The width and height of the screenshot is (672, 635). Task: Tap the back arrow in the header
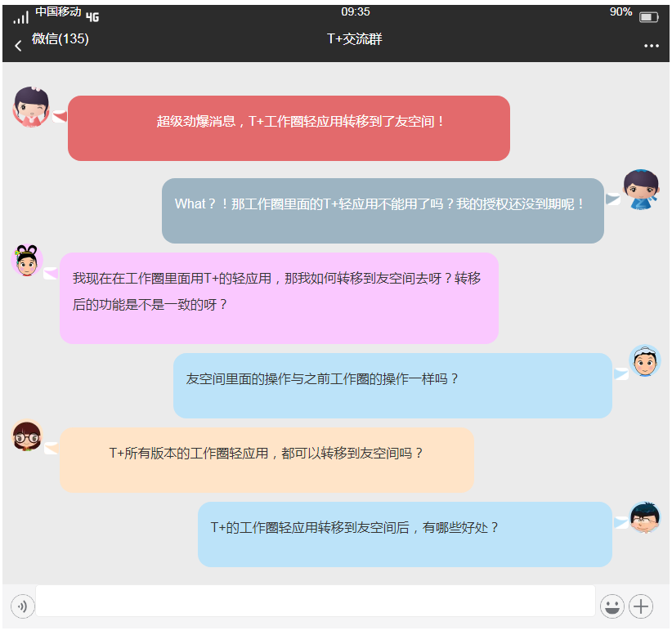18,45
